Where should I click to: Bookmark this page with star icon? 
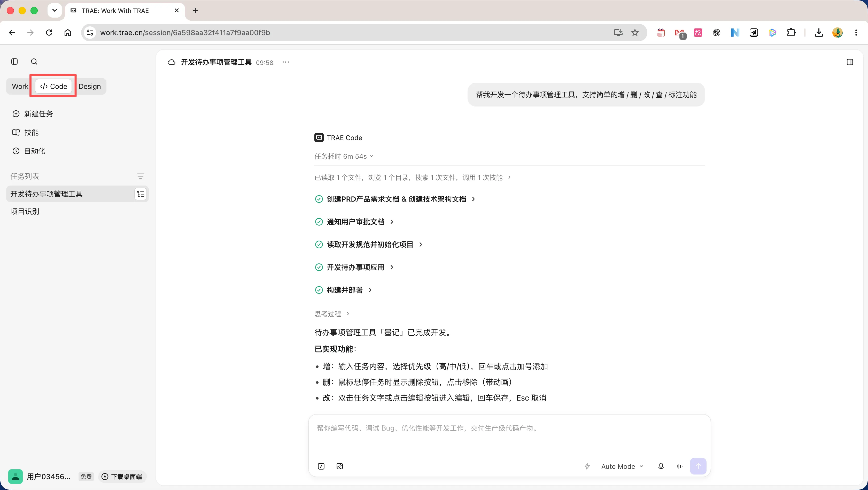[635, 32]
